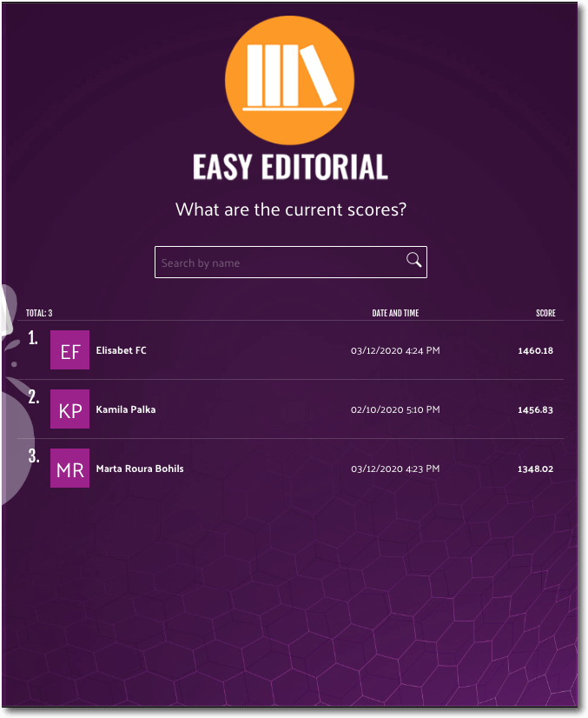Click the EF avatar tile

(x=69, y=350)
